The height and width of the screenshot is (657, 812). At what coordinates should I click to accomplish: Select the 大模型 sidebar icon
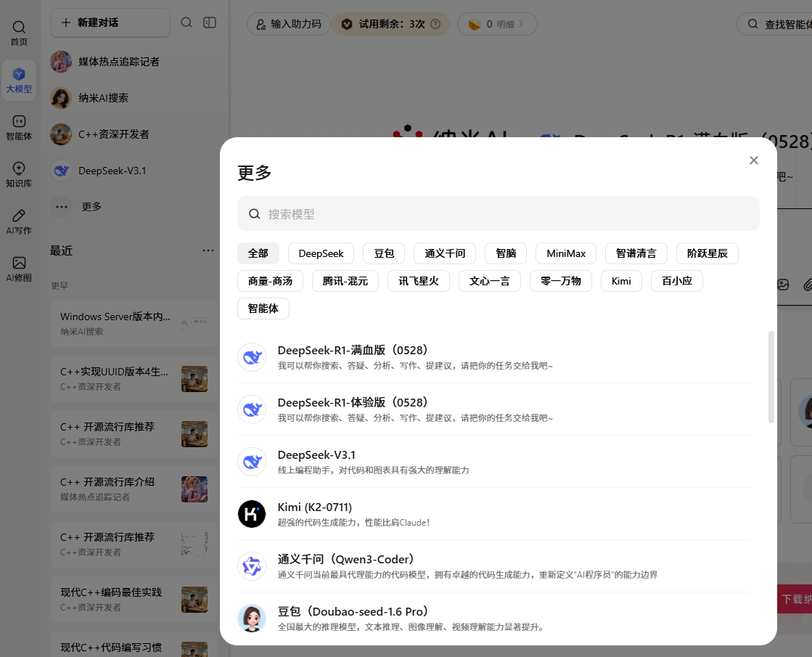coord(19,81)
